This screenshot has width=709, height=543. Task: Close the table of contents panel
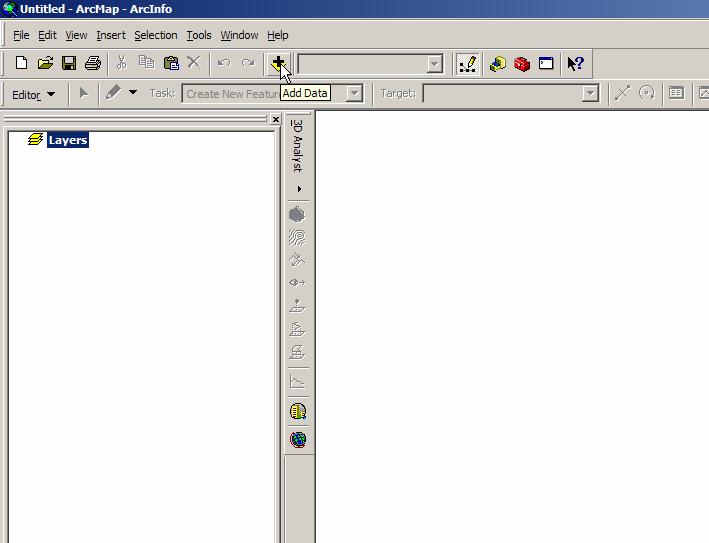[x=275, y=119]
